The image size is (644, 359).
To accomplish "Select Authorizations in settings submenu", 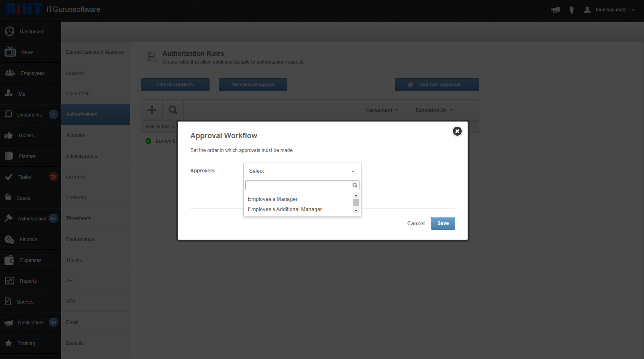I will [95, 114].
